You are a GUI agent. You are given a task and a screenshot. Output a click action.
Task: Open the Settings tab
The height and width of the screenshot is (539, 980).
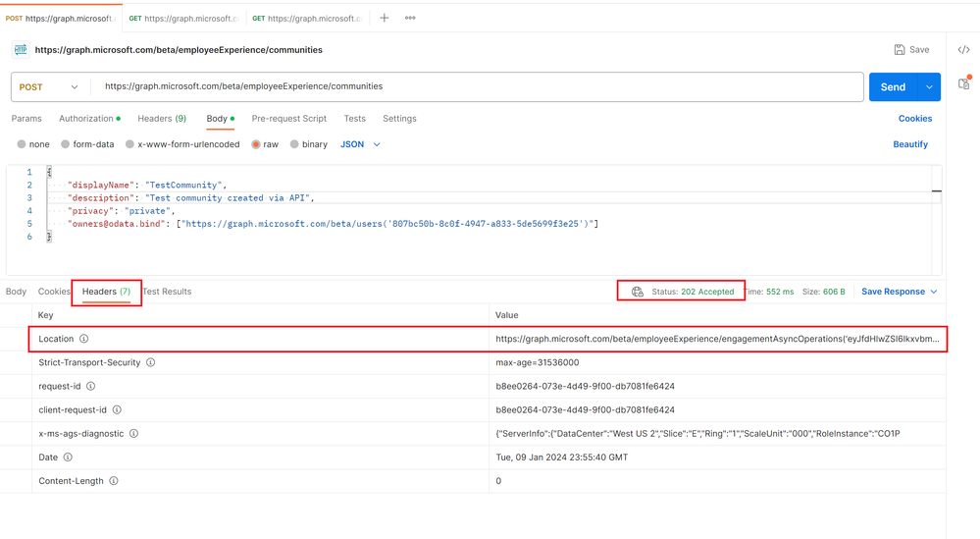pos(399,118)
